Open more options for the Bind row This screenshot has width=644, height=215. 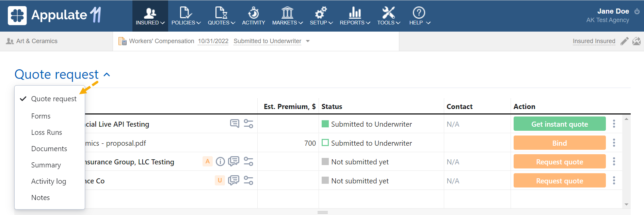(x=614, y=143)
